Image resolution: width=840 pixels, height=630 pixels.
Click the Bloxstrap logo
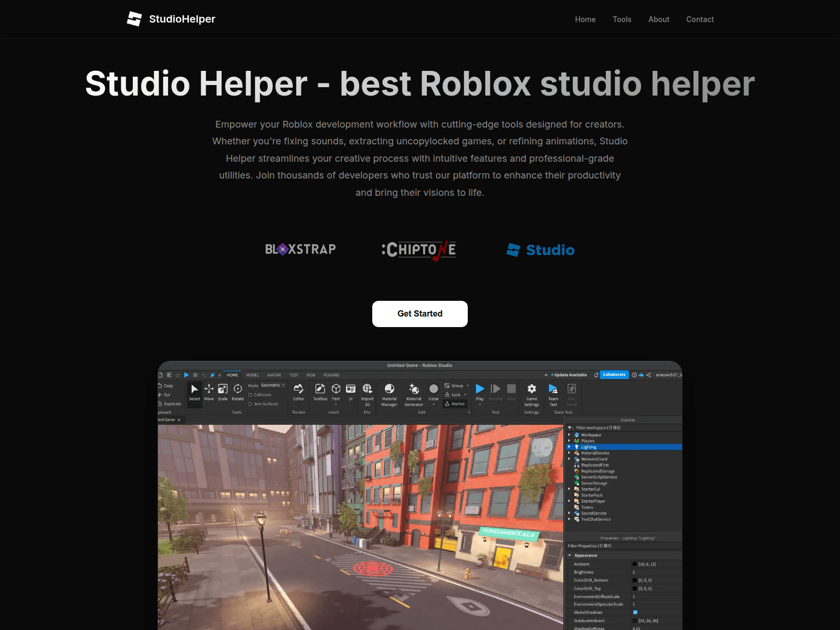point(300,249)
